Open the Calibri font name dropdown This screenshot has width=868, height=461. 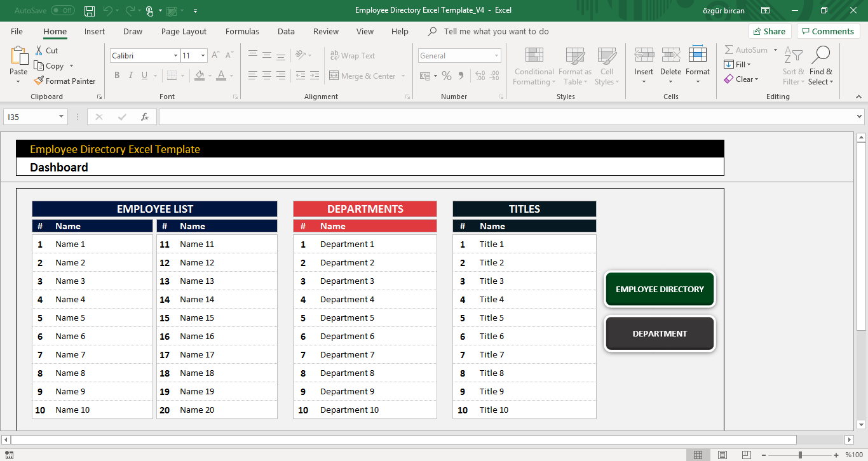pos(175,56)
